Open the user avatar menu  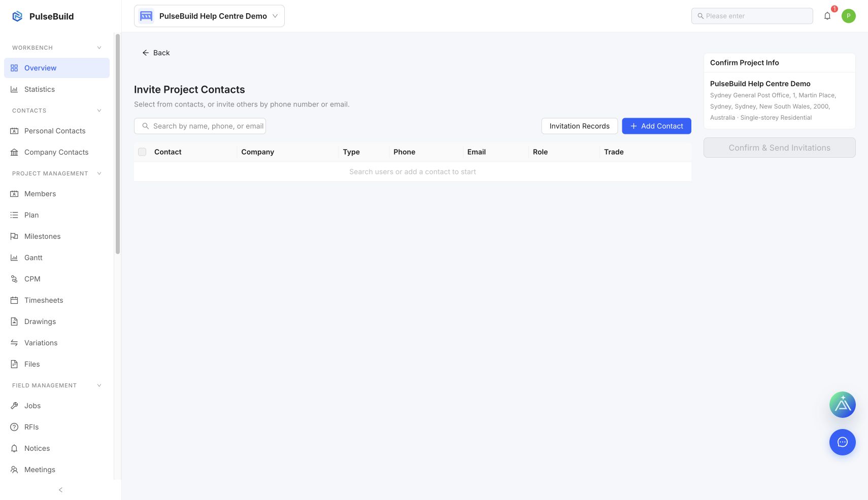point(849,16)
